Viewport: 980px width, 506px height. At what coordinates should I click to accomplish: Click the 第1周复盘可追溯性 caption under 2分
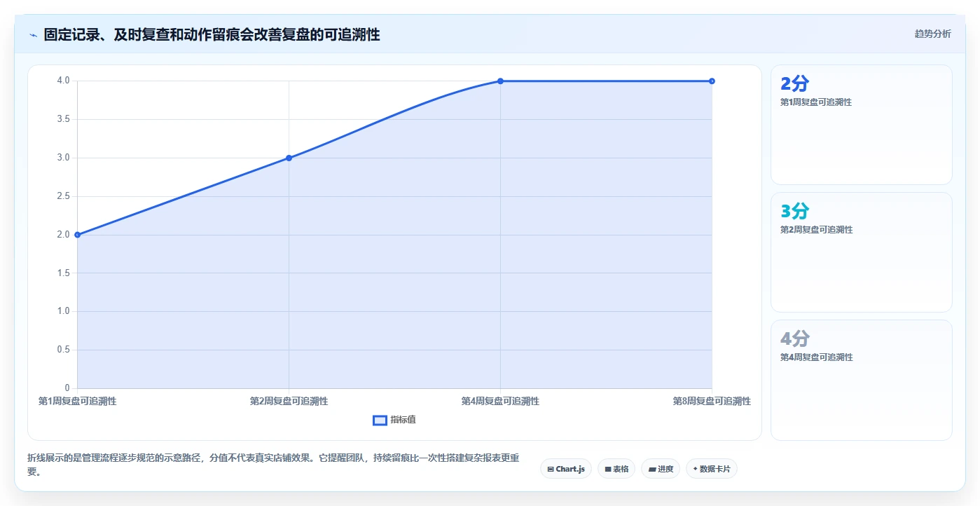pos(816,102)
